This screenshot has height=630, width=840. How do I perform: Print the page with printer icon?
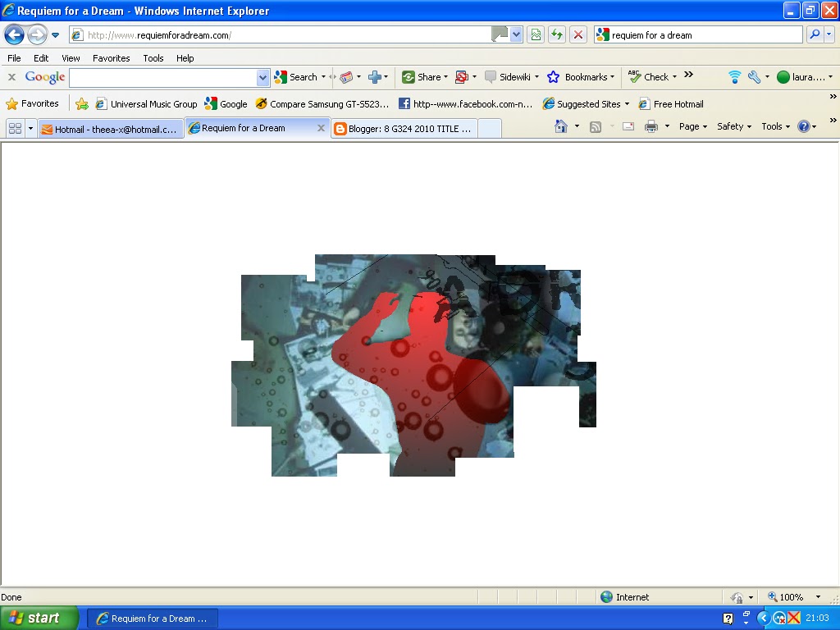[651, 126]
